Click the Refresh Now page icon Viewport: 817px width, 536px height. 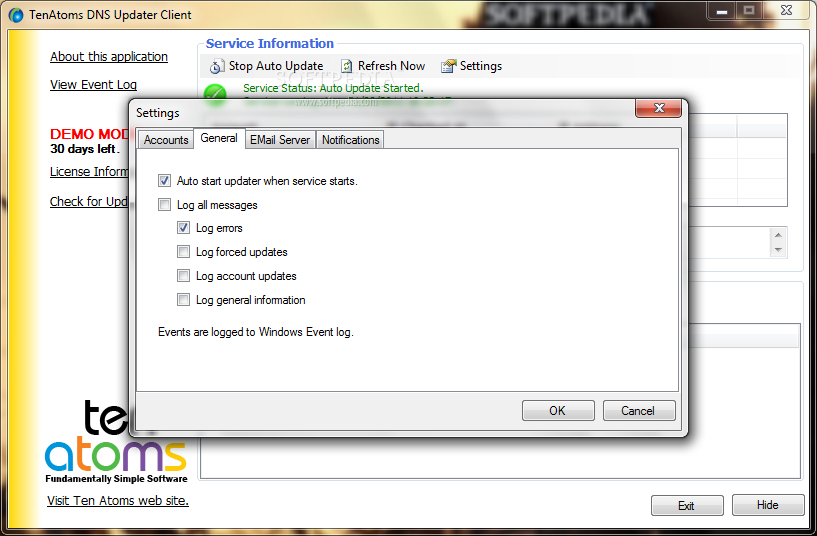click(x=346, y=66)
